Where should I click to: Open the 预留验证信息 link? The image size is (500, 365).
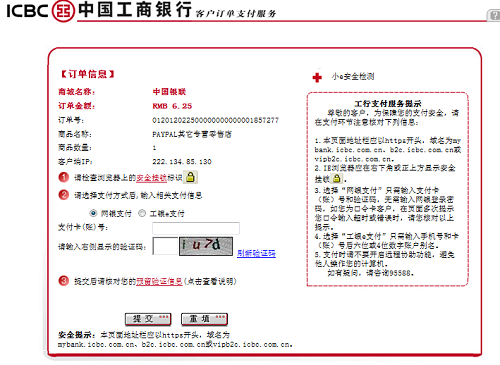tap(159, 281)
